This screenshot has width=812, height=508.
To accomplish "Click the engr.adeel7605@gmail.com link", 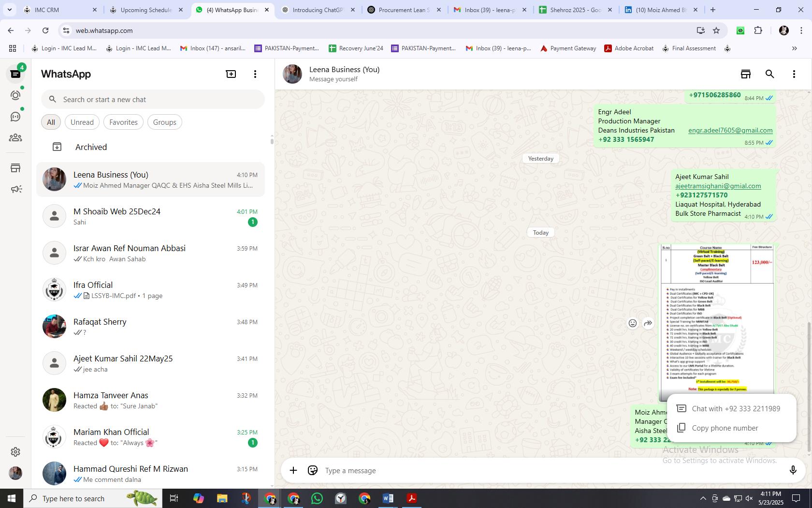I will click(730, 130).
